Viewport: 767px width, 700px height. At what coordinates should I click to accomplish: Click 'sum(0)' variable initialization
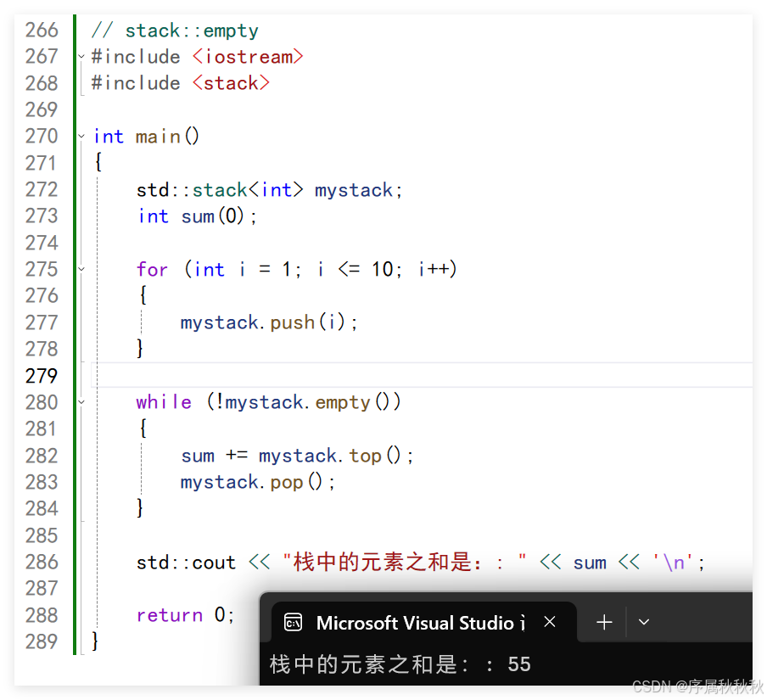(213, 216)
